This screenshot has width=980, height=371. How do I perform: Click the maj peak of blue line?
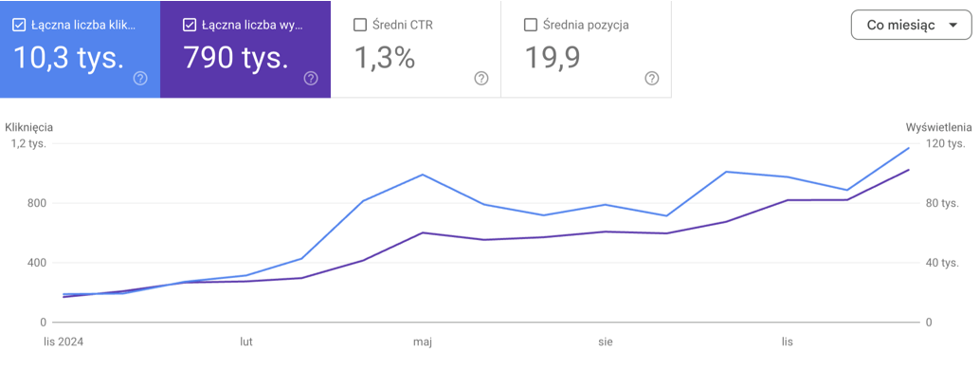(422, 175)
